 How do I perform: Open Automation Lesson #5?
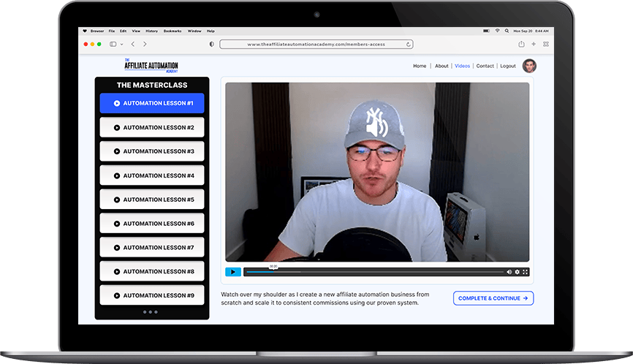coord(152,200)
